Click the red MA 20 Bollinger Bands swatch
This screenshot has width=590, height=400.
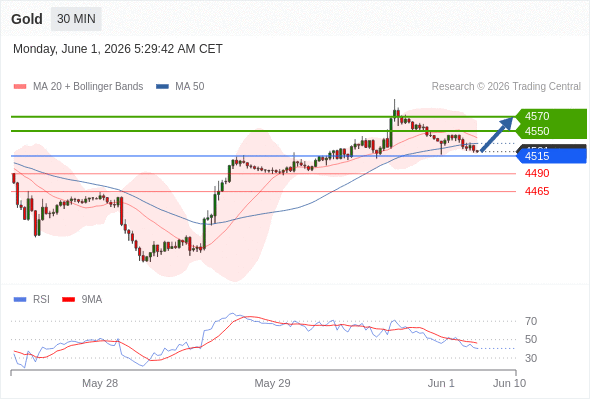[20, 87]
